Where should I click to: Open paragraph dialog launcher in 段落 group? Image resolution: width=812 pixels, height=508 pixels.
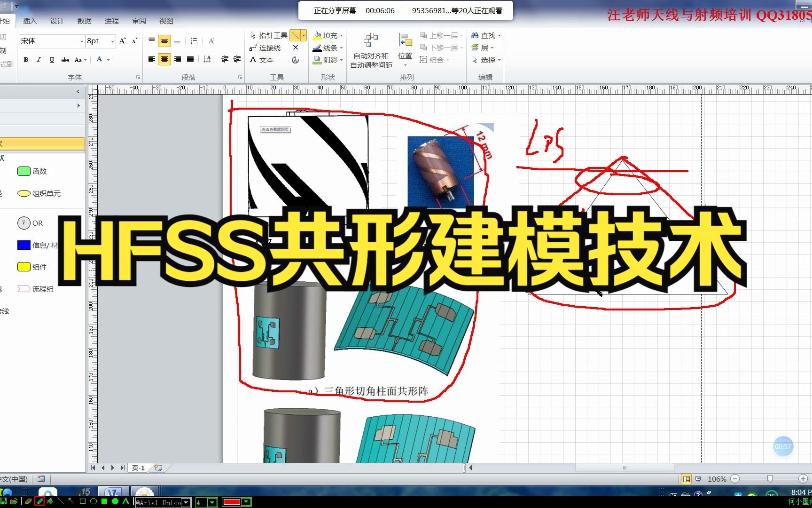click(240, 77)
